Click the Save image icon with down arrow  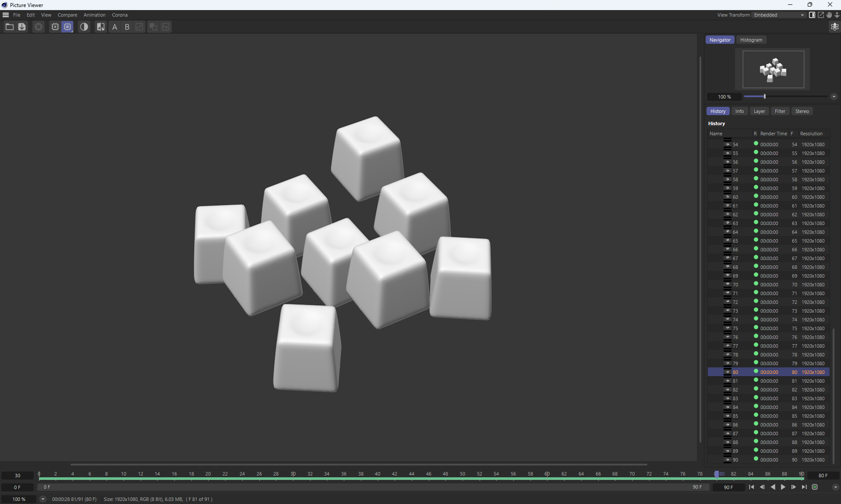point(22,27)
